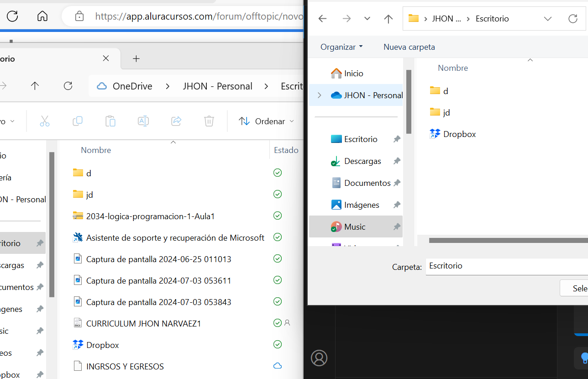Select JHON - Personal in dialog tree
The height and width of the screenshot is (379, 588).
(367, 95)
